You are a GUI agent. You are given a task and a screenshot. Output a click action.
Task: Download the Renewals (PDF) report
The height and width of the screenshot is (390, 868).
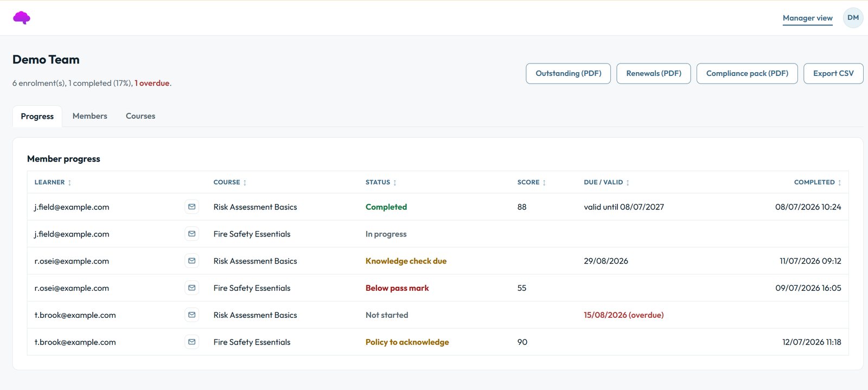point(653,73)
